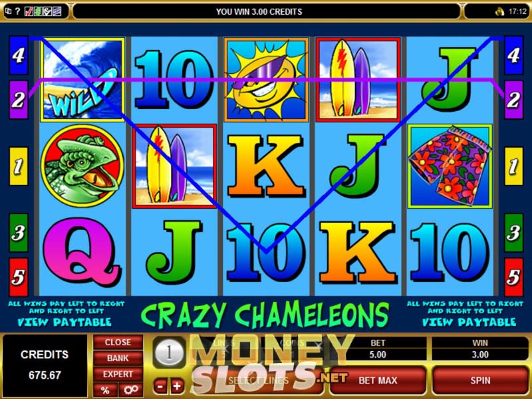Click the Bet Max button
532x399 pixels.
click(378, 380)
